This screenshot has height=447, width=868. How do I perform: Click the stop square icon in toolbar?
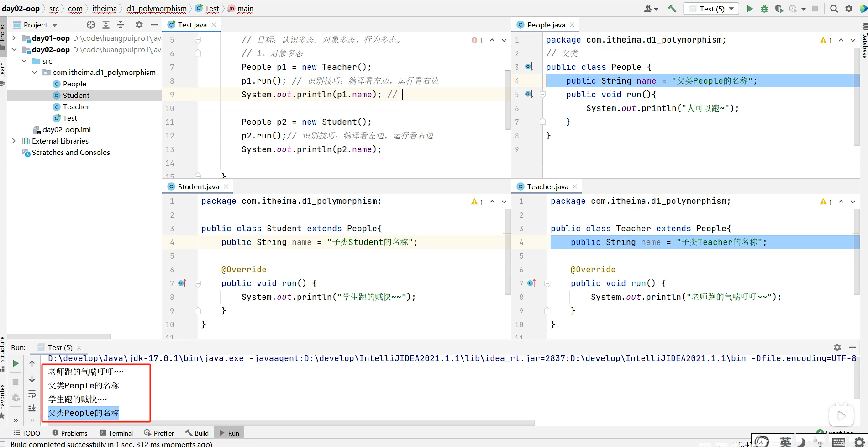(815, 9)
